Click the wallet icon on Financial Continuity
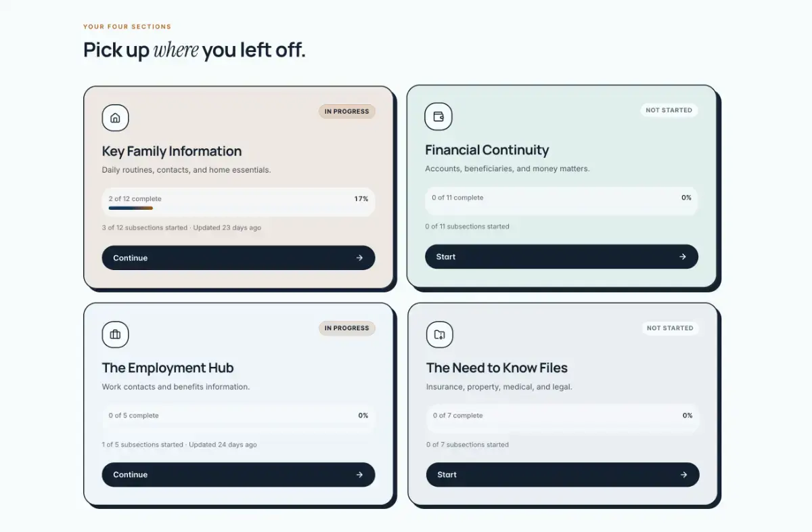812x532 pixels. click(438, 116)
